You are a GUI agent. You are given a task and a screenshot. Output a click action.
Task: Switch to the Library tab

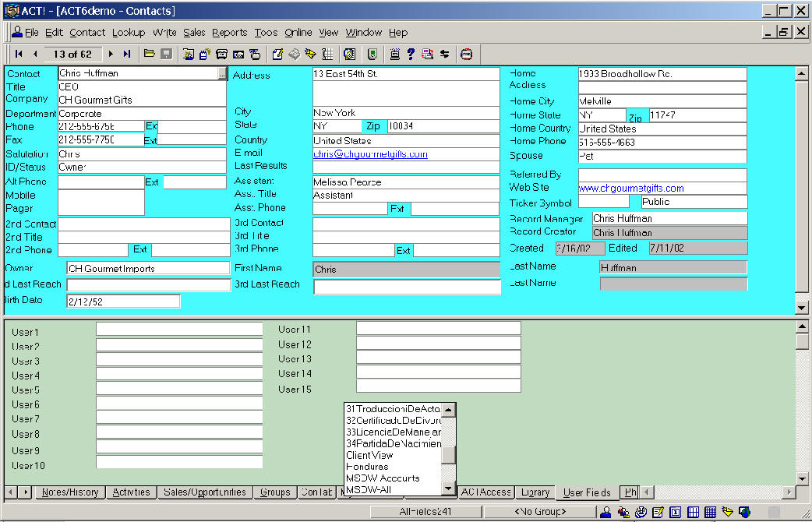point(535,492)
